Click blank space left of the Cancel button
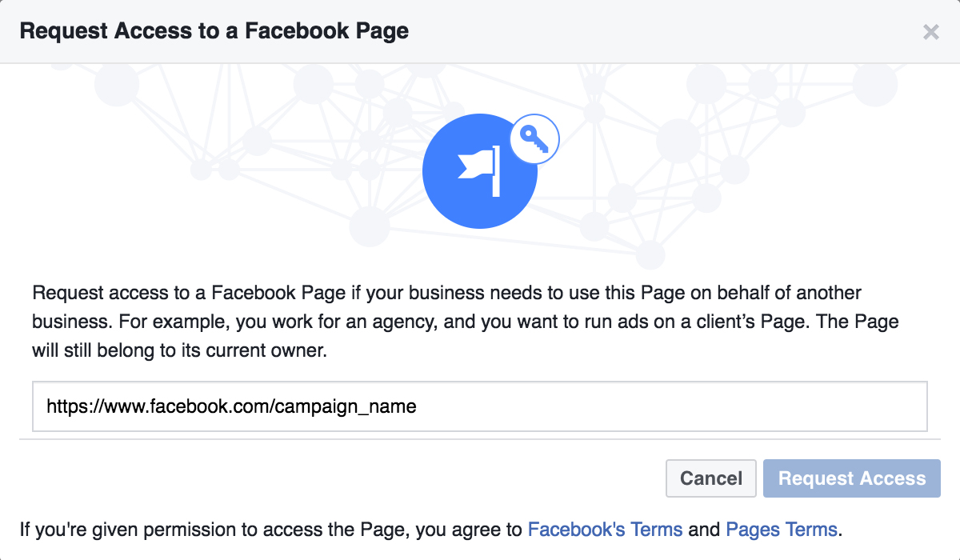 coord(344,478)
